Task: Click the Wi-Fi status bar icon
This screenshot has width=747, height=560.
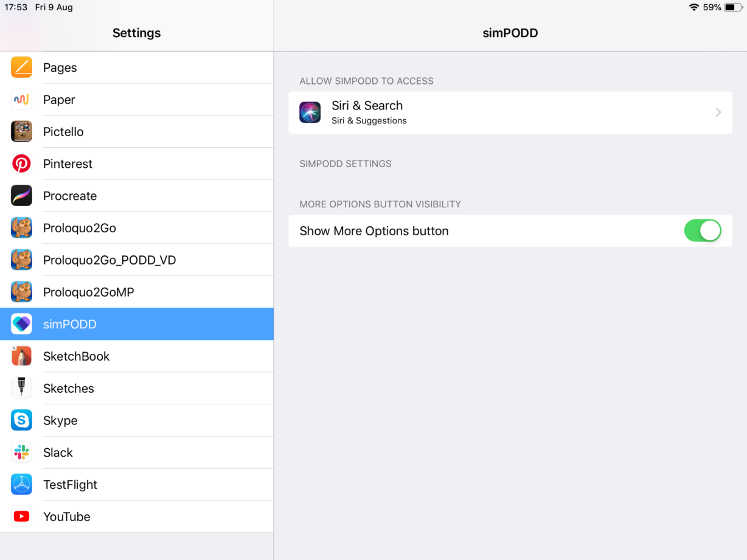Action: point(694,7)
